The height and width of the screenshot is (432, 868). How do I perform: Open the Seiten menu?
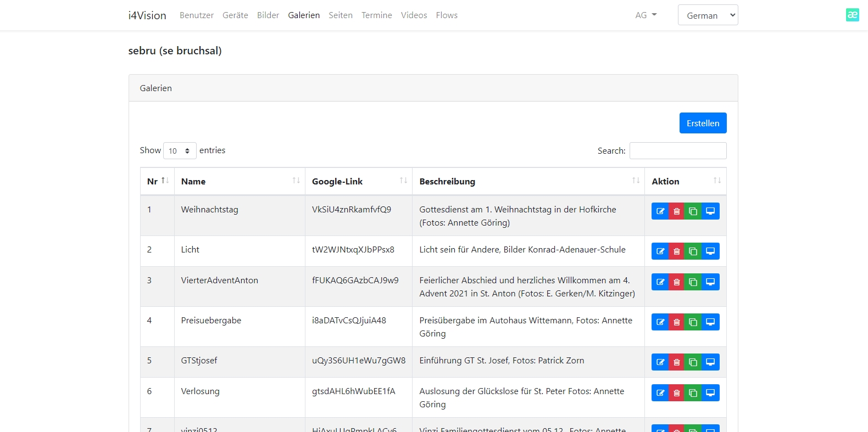[x=341, y=15]
